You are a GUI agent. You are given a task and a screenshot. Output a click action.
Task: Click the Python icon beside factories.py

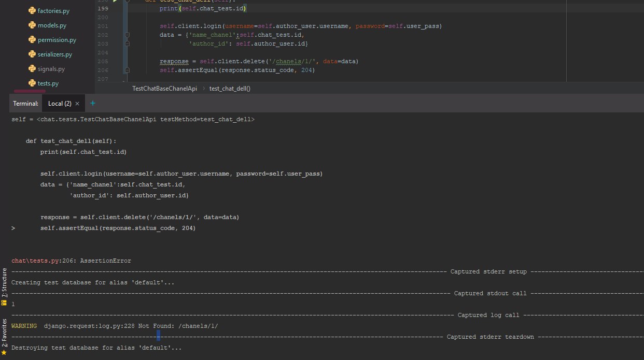32,10
